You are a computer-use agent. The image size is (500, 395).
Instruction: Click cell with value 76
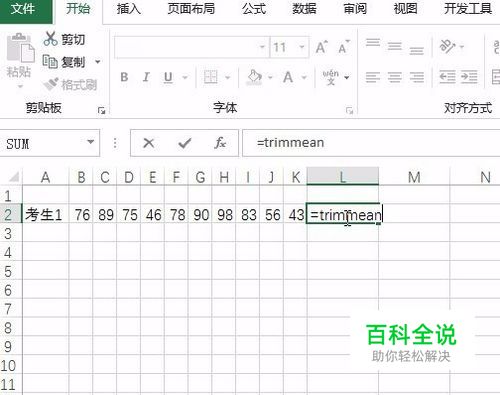[x=81, y=214]
